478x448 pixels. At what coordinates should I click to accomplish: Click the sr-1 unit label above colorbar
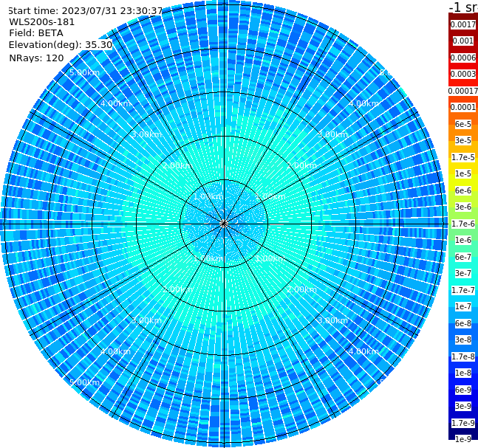464,7
